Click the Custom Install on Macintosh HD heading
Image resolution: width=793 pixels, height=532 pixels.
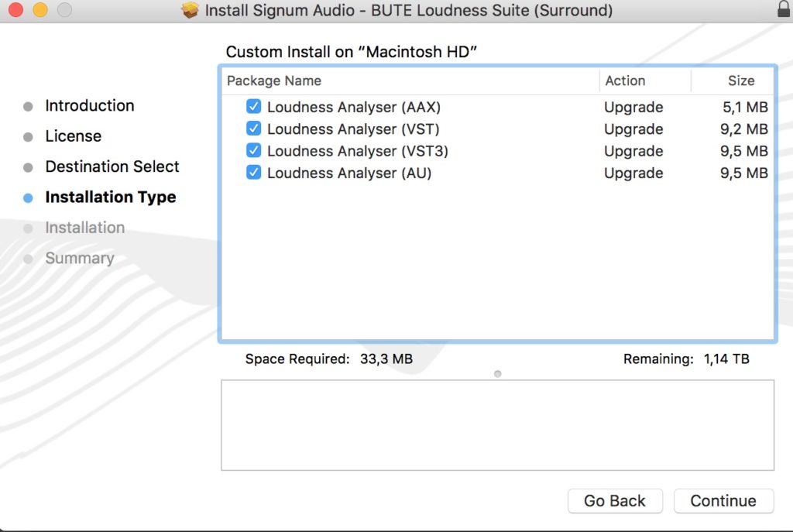coord(352,52)
